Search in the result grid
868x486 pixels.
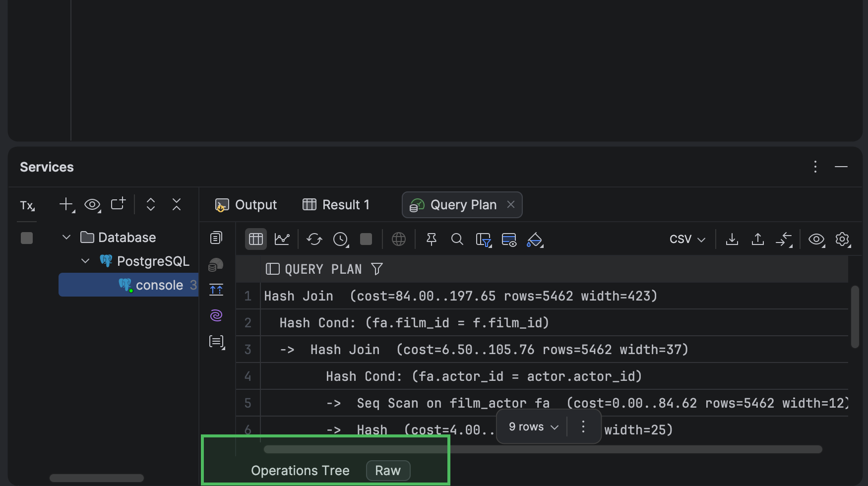click(457, 240)
